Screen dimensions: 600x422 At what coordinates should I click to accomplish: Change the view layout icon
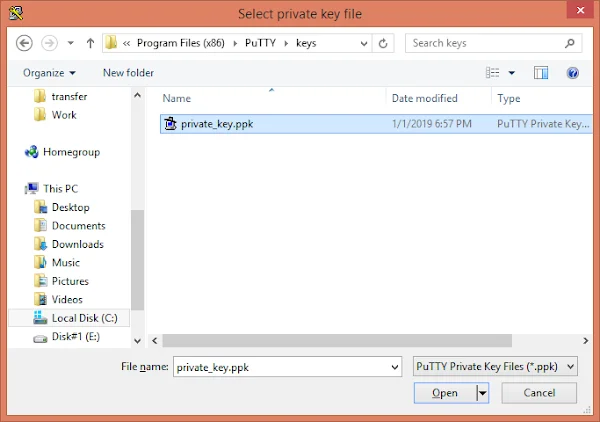tap(492, 73)
